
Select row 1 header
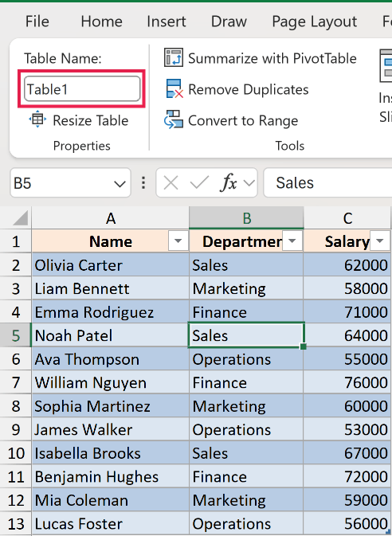click(16, 241)
